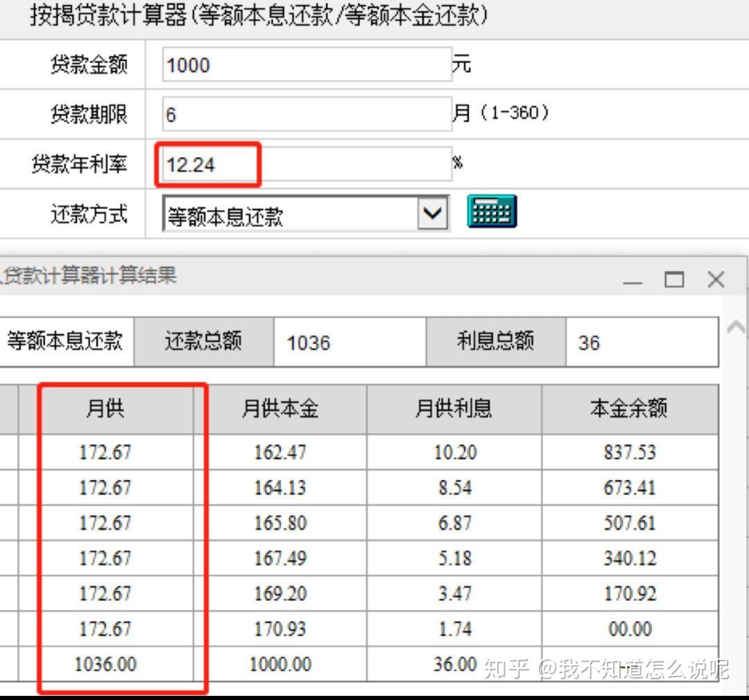This screenshot has width=749, height=700.
Task: Minimize the calculation results window
Action: click(633, 280)
